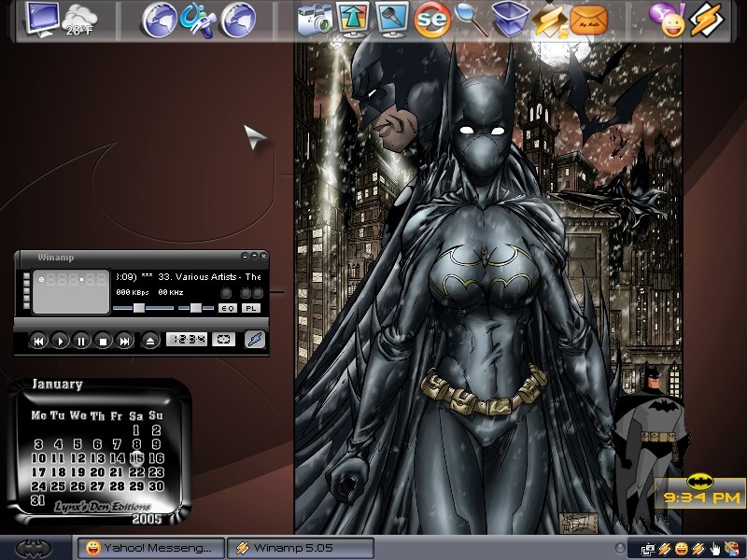Viewport: 747px width, 560px height.
Task: Toggle Winamp repeat loop button
Action: tap(223, 340)
